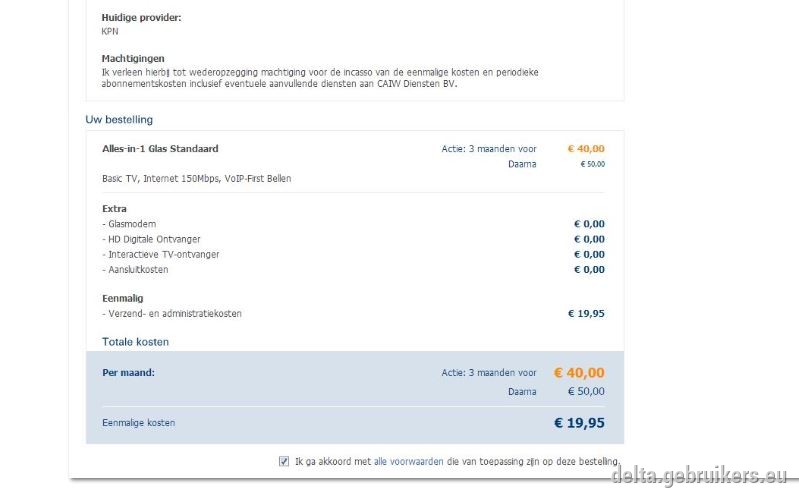Click the Totale kosten heading
Image resolution: width=799 pixels, height=490 pixels.
click(136, 342)
